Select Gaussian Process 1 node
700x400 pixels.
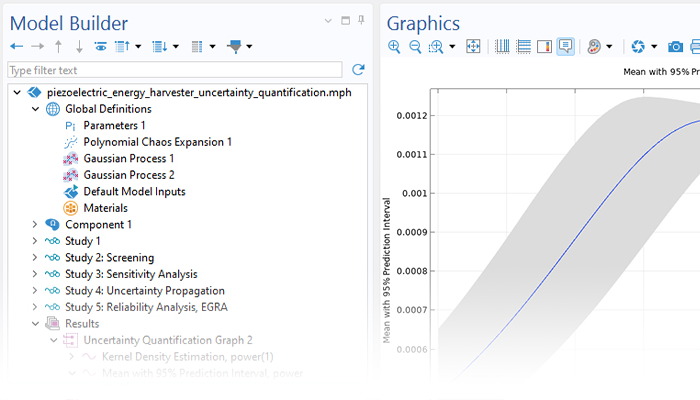[129, 158]
